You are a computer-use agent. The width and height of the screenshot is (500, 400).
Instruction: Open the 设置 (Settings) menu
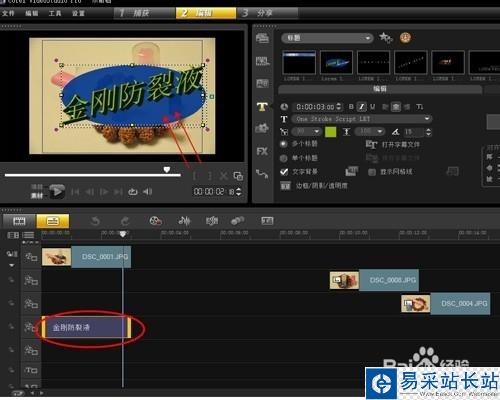click(78, 13)
